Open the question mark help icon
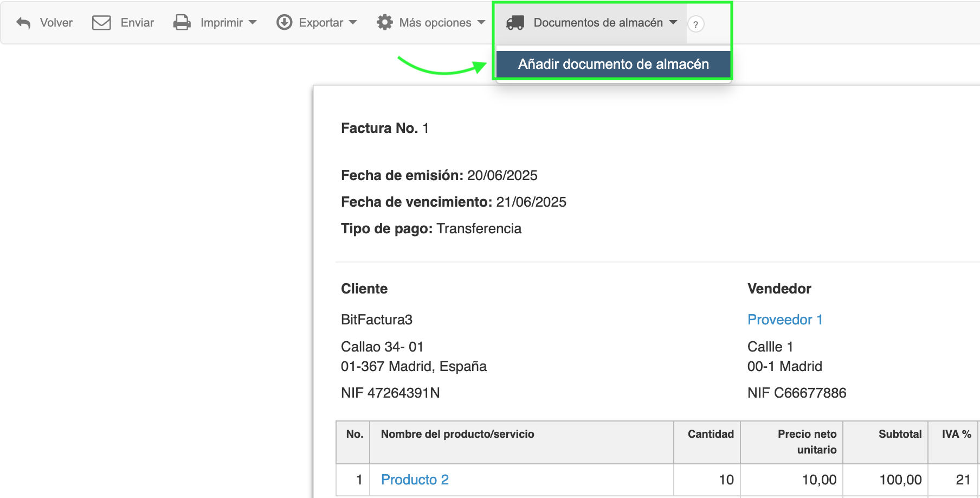Screen dimensions: 980x498 (x=695, y=24)
